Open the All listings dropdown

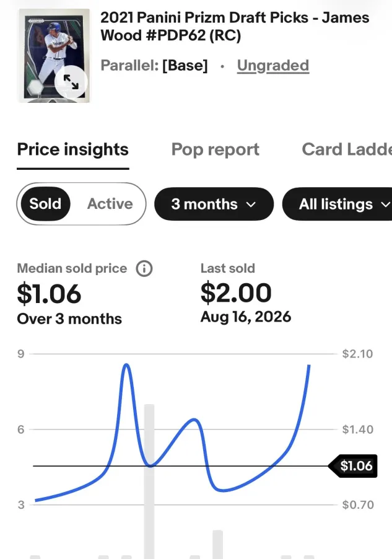tap(337, 204)
